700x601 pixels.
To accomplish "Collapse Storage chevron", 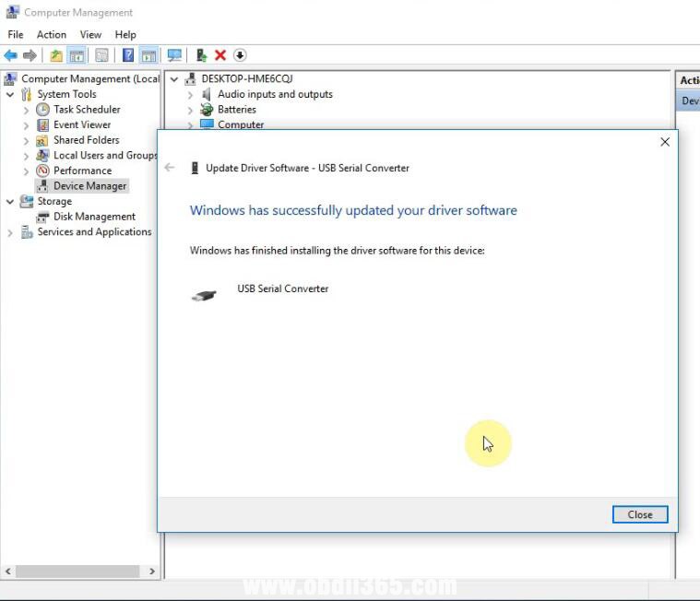I will point(10,202).
